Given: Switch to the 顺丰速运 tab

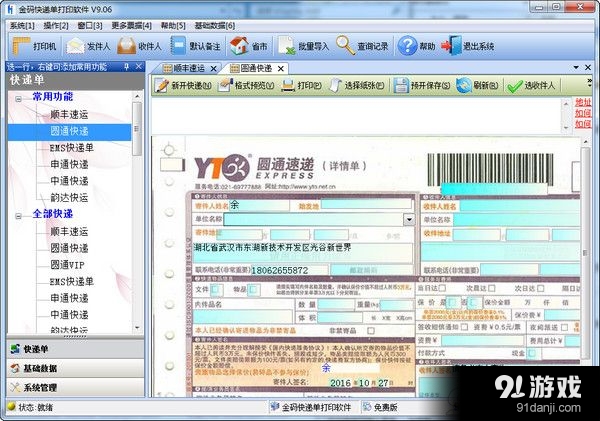Looking at the screenshot, I should pyautogui.click(x=184, y=69).
